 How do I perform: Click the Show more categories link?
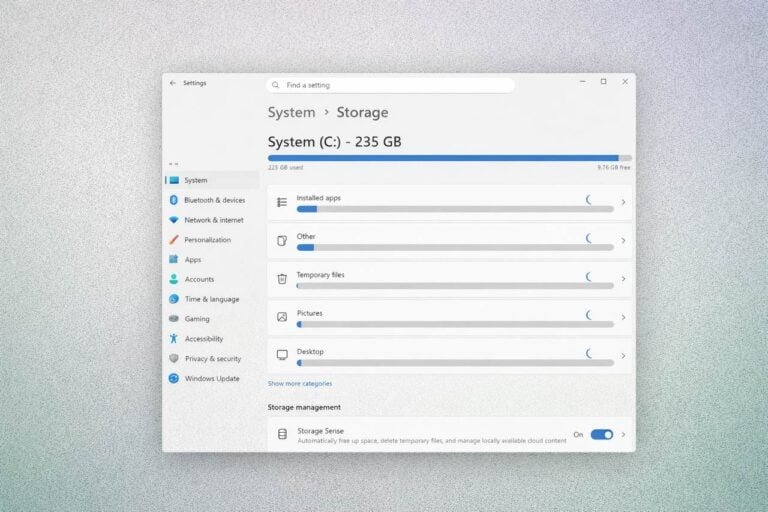click(300, 383)
